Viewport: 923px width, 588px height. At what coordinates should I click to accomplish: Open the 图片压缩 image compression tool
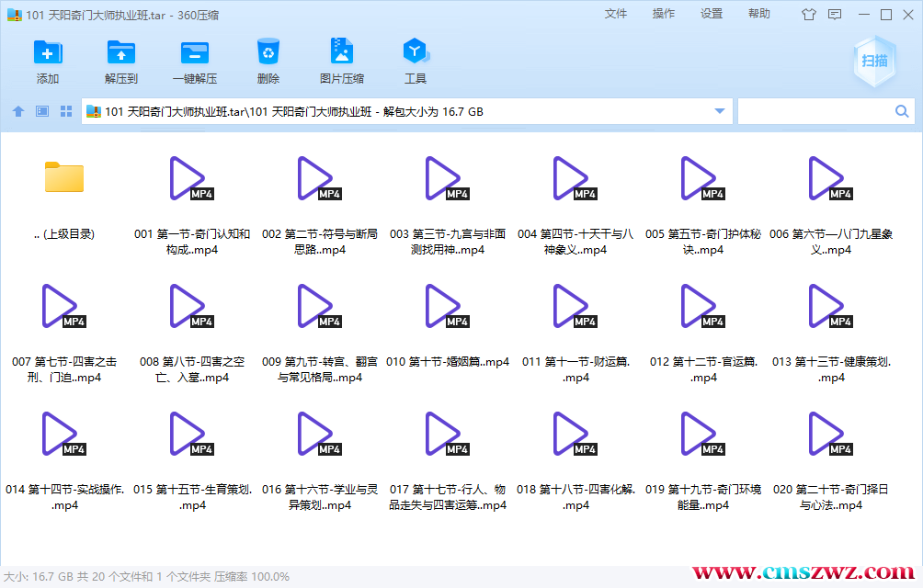[x=341, y=60]
